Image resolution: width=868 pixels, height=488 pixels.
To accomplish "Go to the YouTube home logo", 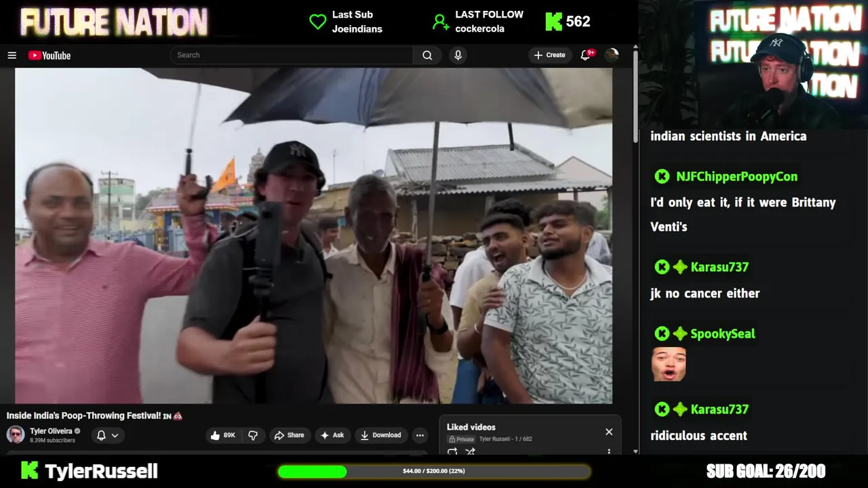I will (x=50, y=56).
